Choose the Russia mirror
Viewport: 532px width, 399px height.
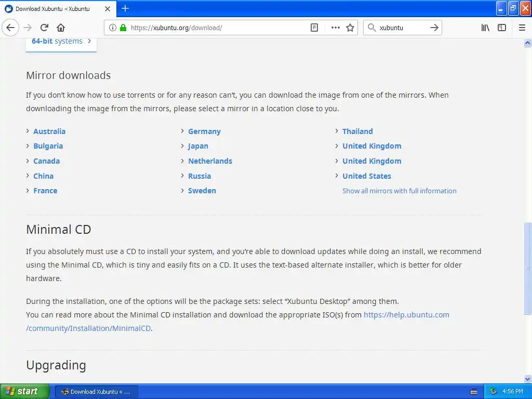tap(199, 176)
